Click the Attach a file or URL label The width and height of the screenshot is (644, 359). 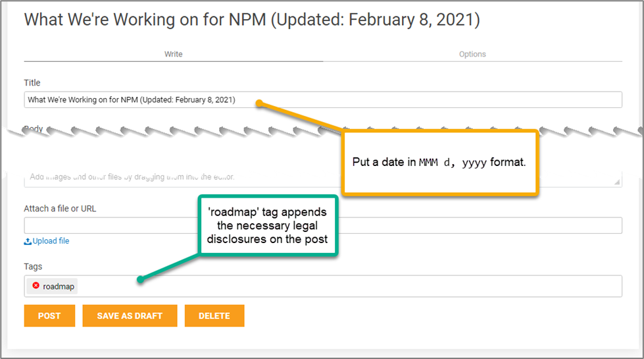[x=60, y=209]
